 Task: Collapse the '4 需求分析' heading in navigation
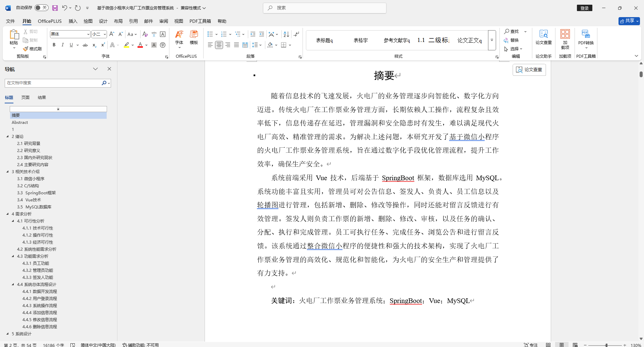[8, 214]
